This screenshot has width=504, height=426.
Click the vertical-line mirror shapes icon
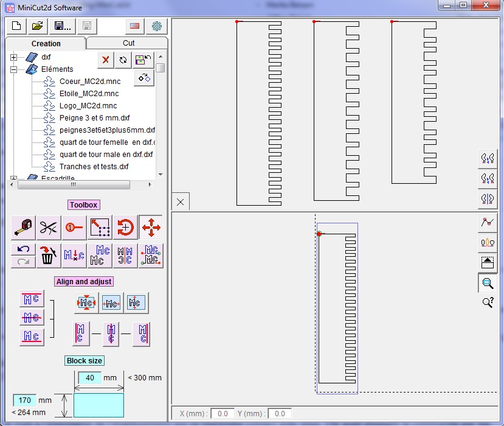(488, 198)
